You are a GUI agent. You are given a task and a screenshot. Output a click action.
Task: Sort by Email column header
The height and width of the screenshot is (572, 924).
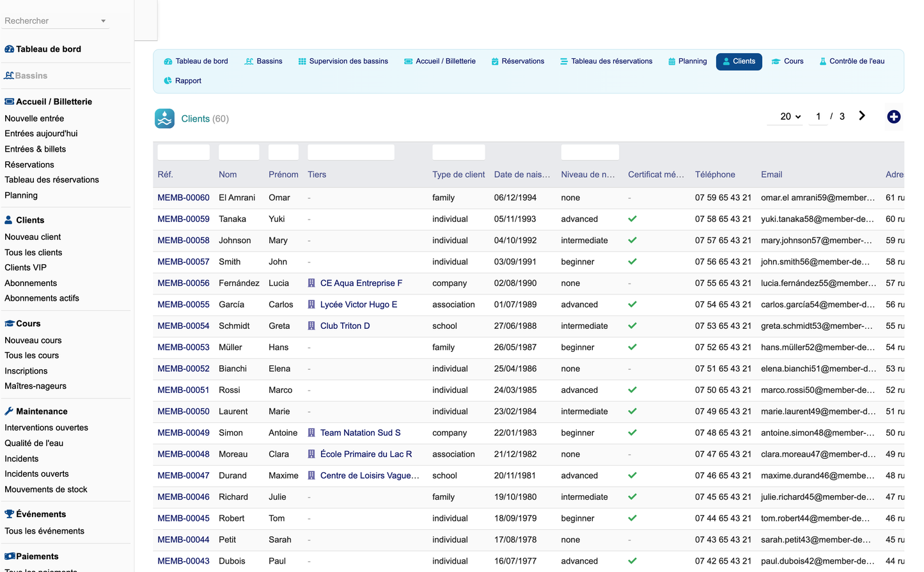[x=772, y=175]
